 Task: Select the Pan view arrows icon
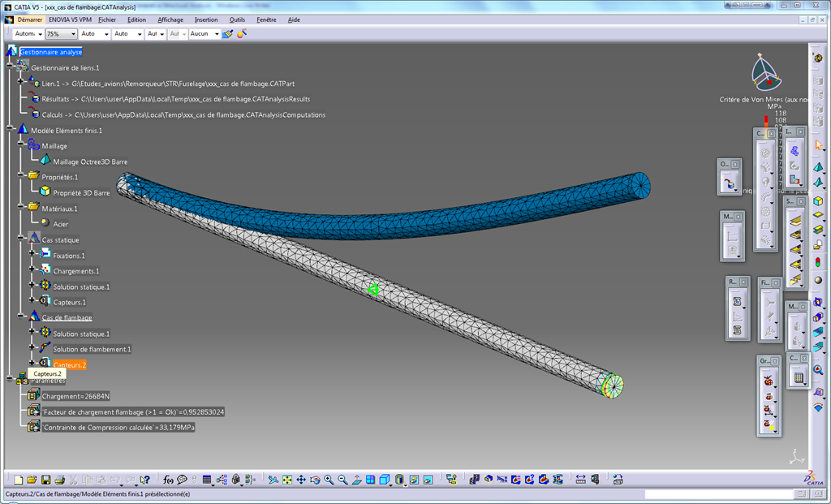pos(301,480)
